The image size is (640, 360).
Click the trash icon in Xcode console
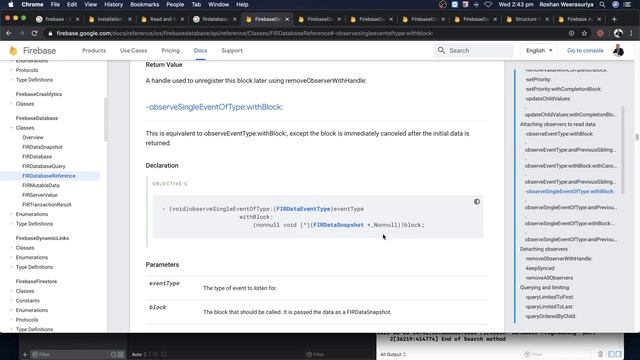click(x=600, y=354)
